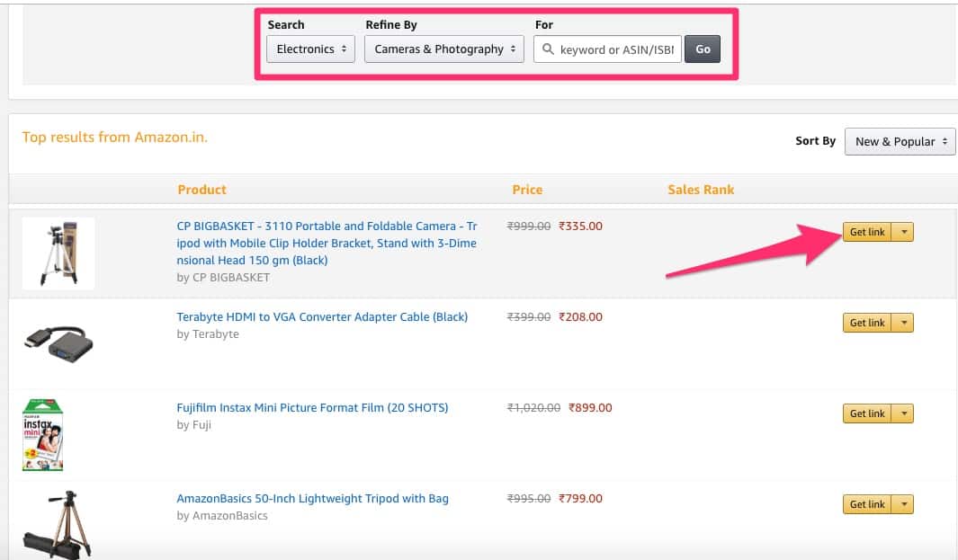This screenshot has height=560, width=958.
Task: Click the Price column header
Action: point(527,190)
